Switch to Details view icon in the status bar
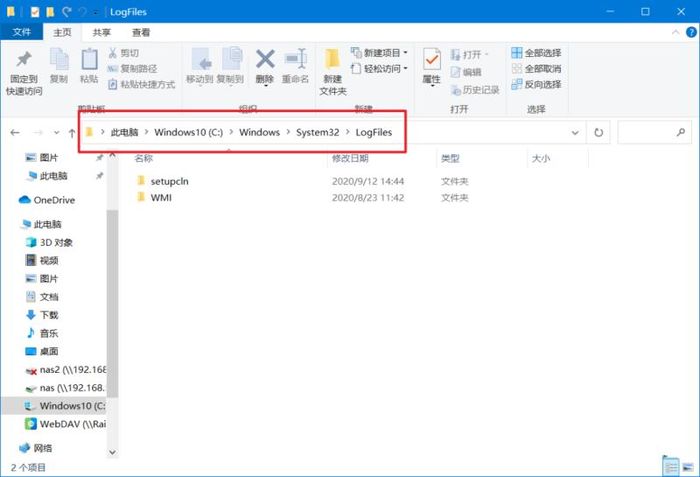Screen dimensions: 700x477 pos(671,467)
